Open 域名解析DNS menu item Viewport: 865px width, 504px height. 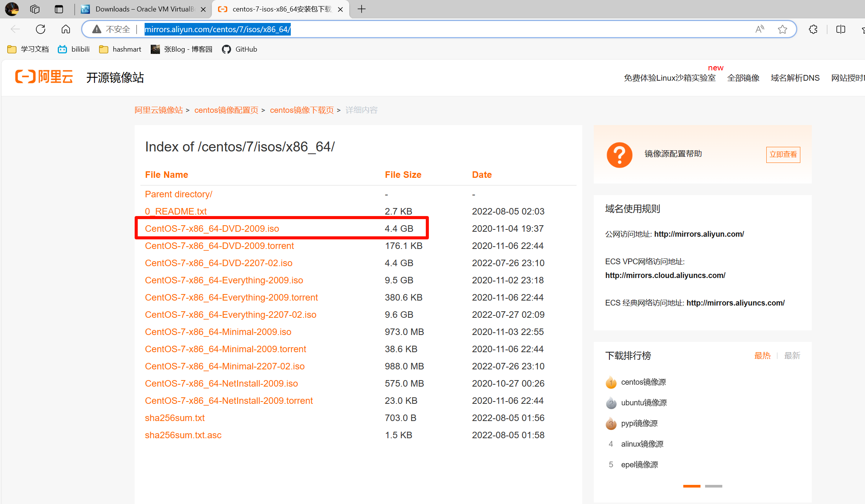795,78
